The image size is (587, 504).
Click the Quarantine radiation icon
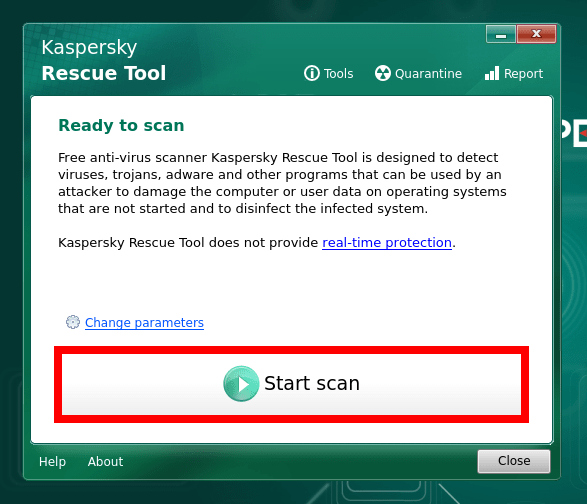coord(383,73)
